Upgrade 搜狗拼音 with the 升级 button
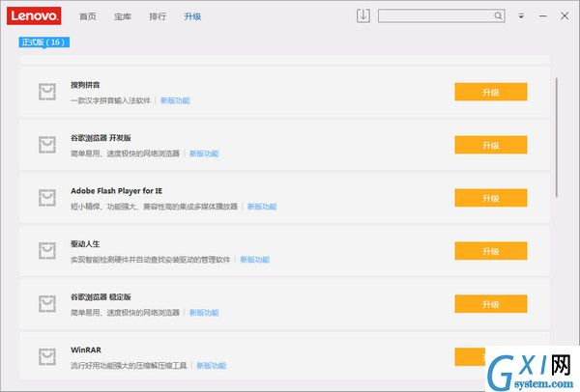Screen dimensions: 580x392 (491, 92)
